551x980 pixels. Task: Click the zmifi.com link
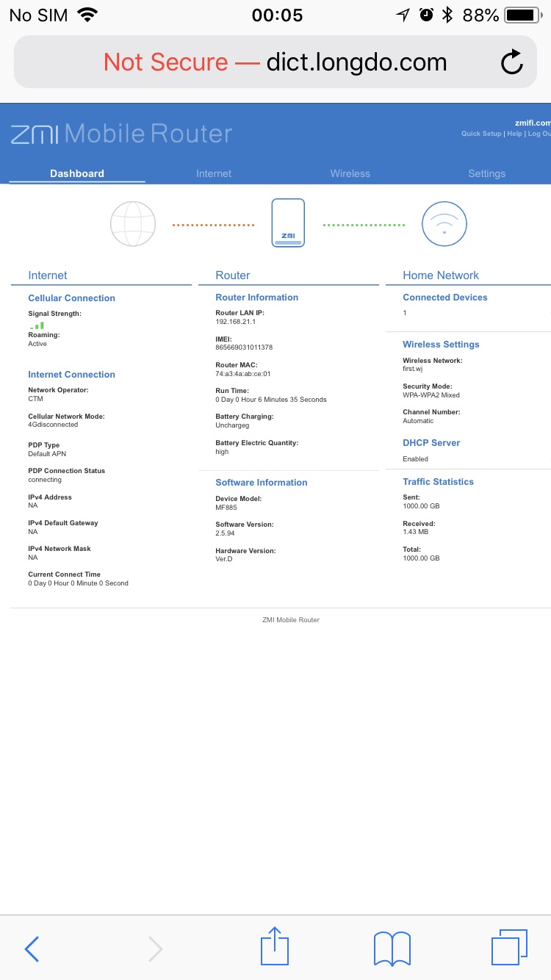533,123
